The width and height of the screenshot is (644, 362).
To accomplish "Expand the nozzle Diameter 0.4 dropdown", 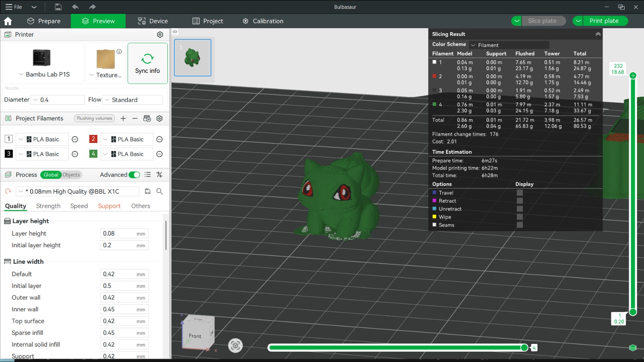I will (58, 100).
